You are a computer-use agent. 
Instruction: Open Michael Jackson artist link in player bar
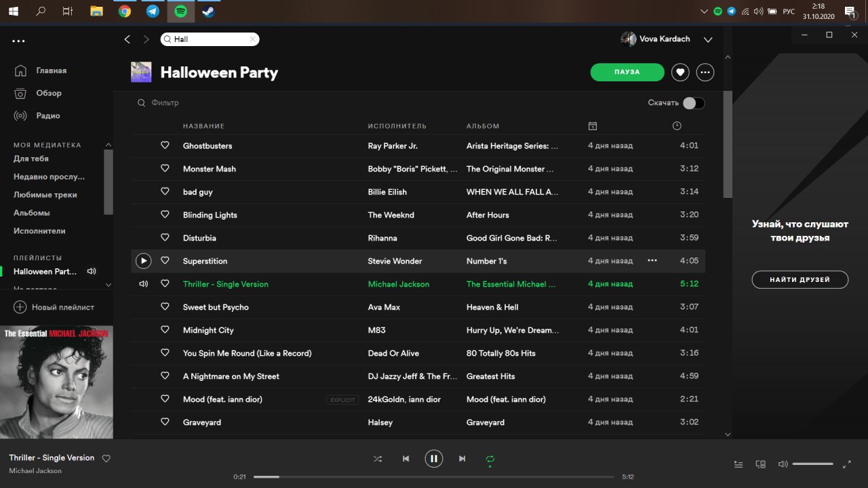click(x=35, y=470)
